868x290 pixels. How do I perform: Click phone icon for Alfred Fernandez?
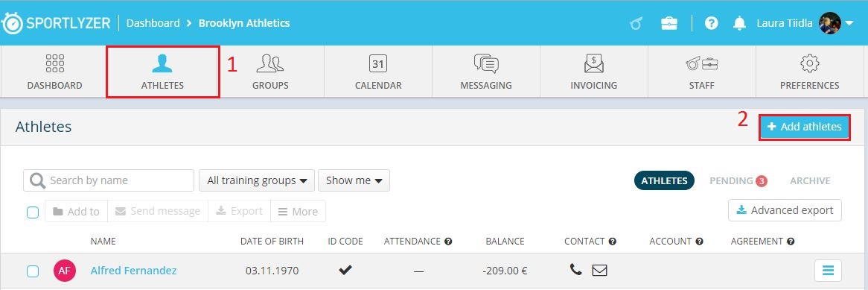click(x=576, y=269)
